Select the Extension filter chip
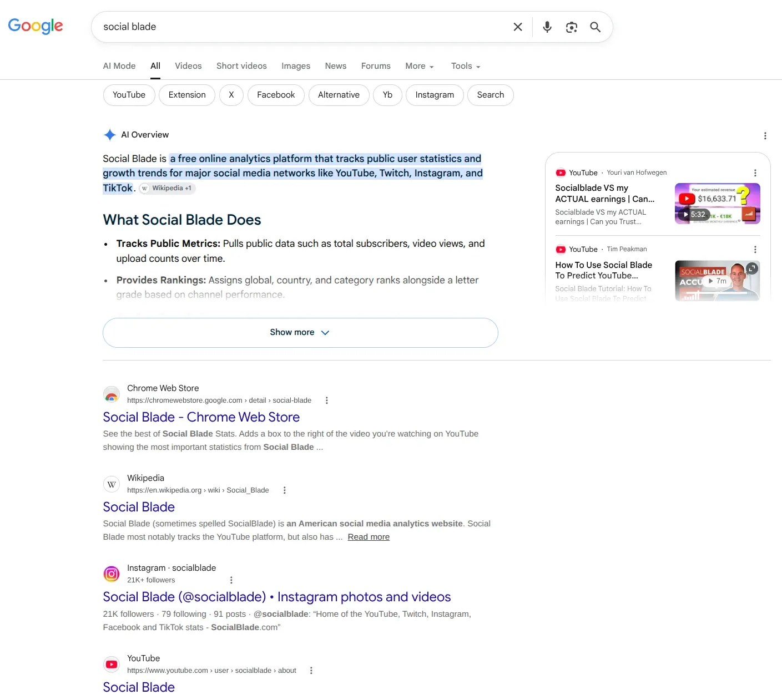Screen dimensions: 782x700 click(187, 95)
